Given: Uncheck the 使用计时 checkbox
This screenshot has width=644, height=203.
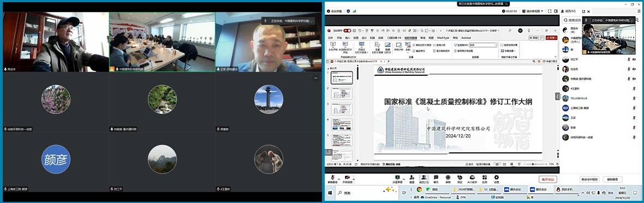Looking at the screenshot, I should [434, 45].
